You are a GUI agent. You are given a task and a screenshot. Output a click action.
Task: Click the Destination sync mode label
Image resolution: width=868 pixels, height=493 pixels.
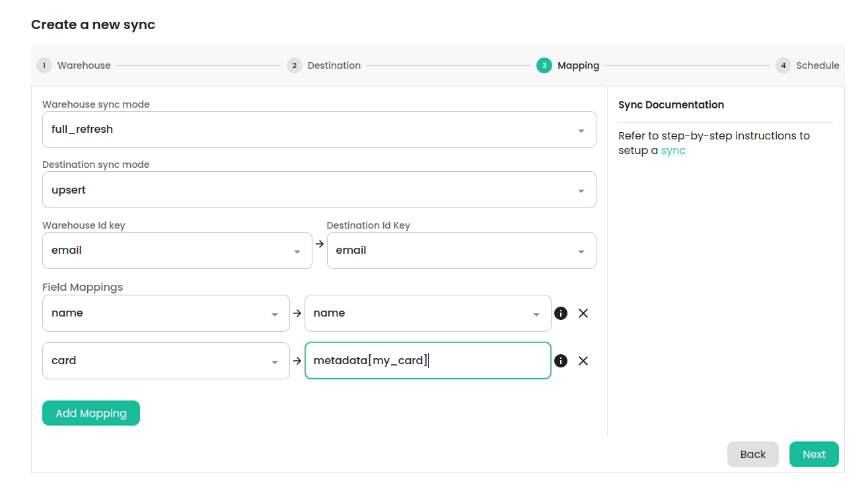96,165
